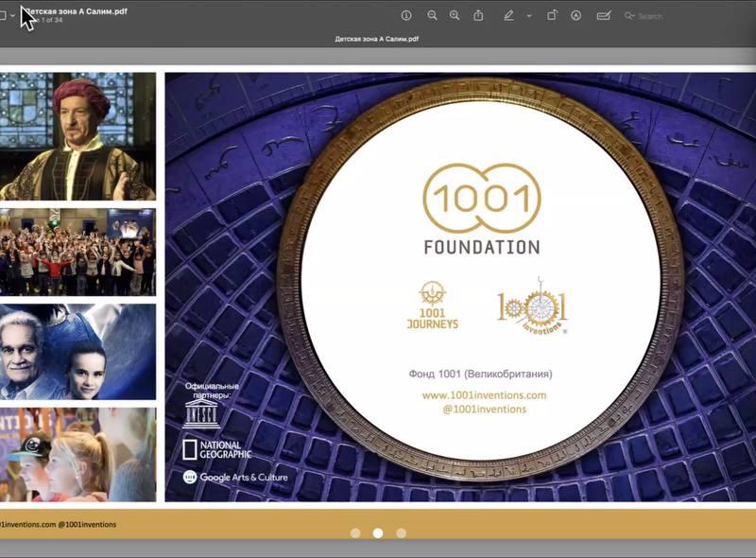
Task: Click the National Geographic logo
Action: pos(217,449)
